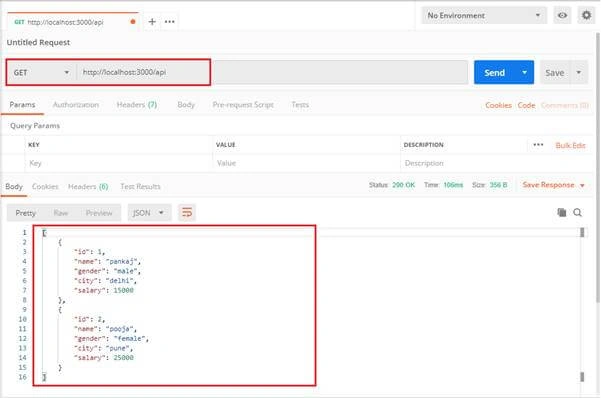Screen dimensions: 601x398
Task: Toggle line wrap icon in response viewer
Action: pos(187,212)
